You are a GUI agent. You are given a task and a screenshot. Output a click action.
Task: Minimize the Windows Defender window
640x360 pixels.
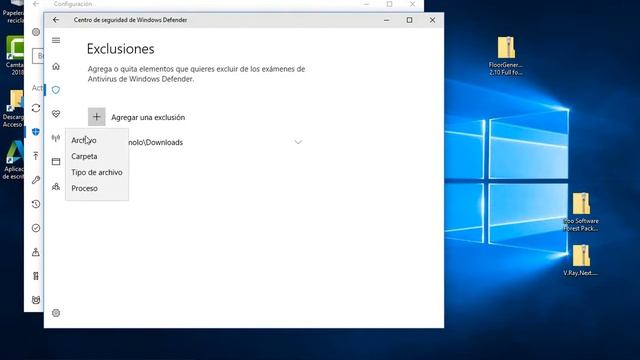[387, 20]
